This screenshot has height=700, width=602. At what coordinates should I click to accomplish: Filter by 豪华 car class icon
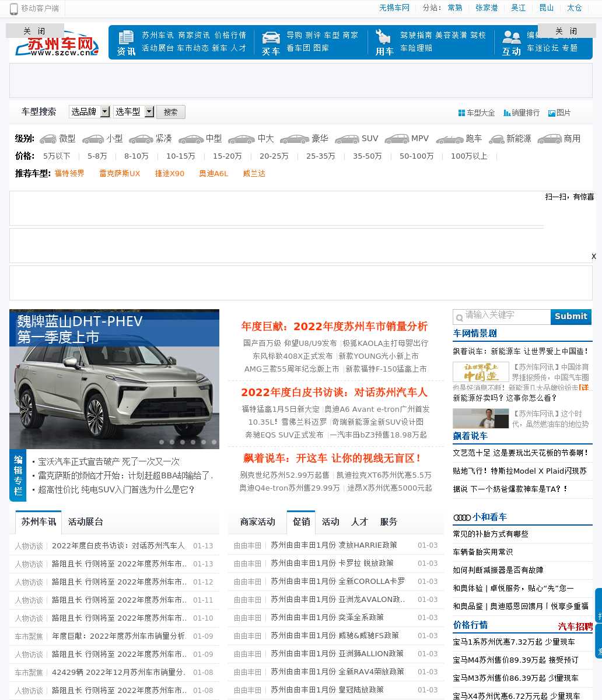point(294,139)
